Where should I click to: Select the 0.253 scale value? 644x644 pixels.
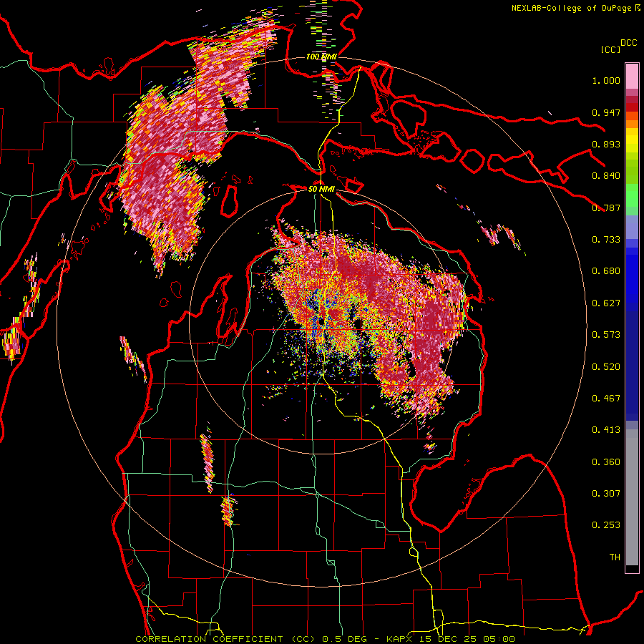606,525
